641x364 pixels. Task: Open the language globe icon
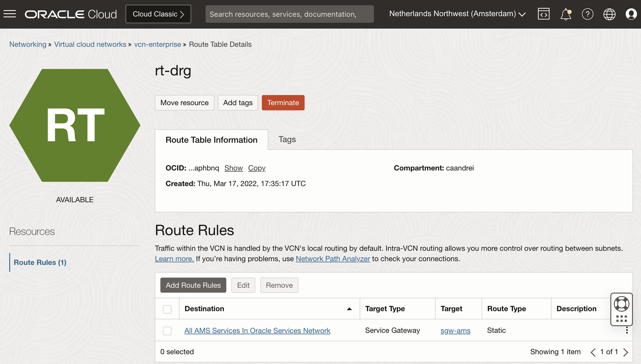609,14
